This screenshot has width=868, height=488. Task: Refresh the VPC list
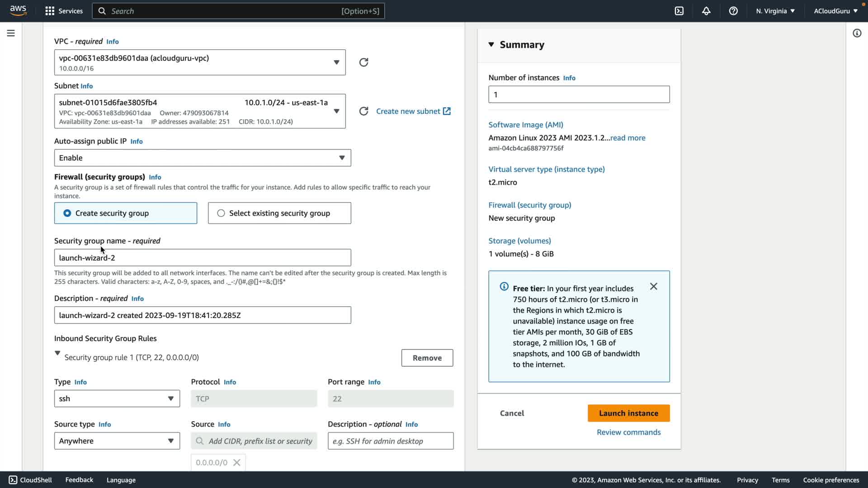coord(363,62)
